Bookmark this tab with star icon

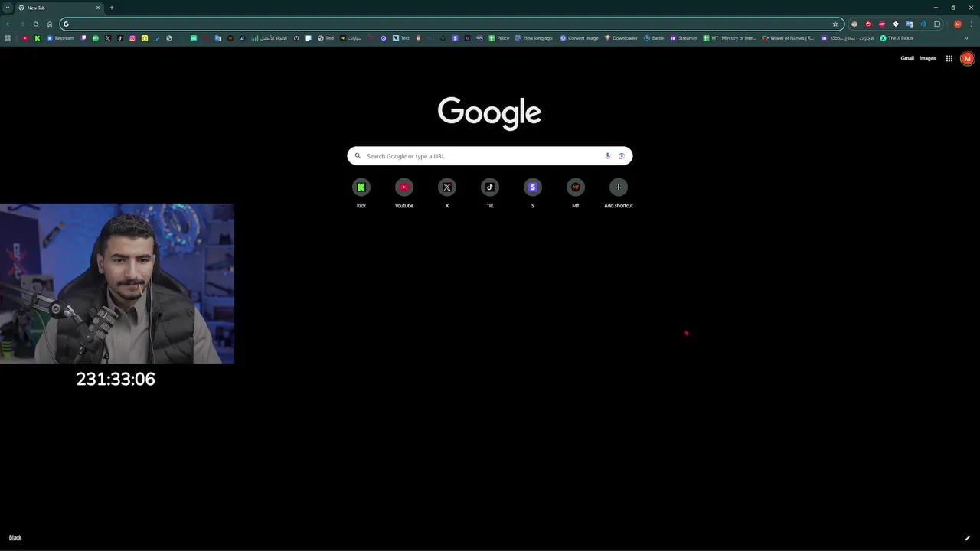coord(835,24)
